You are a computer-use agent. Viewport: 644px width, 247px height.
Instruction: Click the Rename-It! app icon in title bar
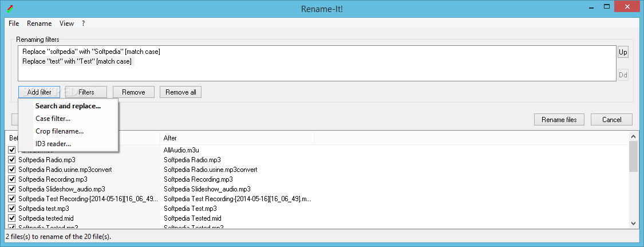(x=10, y=7)
